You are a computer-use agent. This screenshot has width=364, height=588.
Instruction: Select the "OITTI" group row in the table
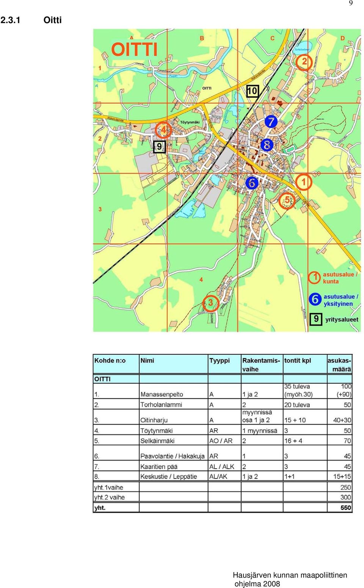point(223,379)
